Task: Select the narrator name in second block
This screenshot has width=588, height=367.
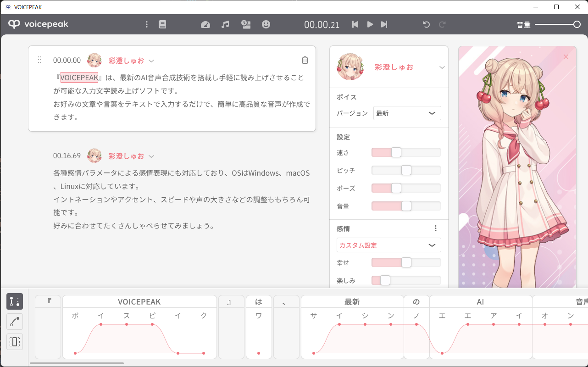Action: pos(126,156)
